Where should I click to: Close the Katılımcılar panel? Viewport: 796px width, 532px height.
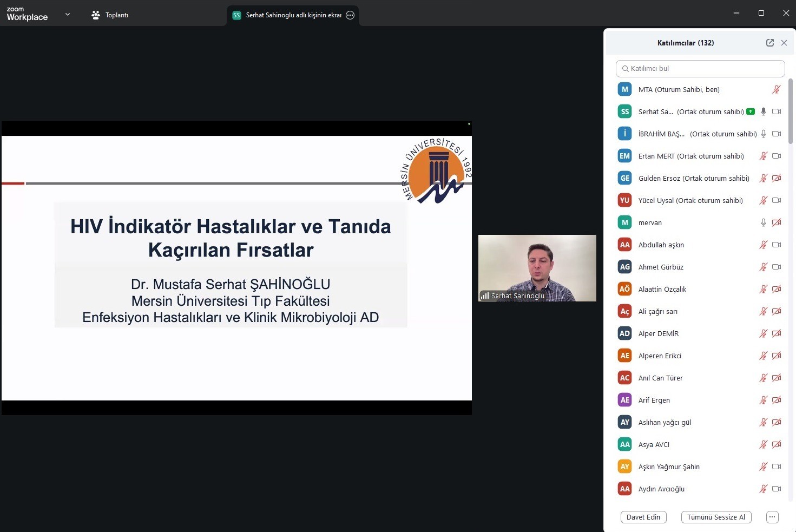pos(784,43)
